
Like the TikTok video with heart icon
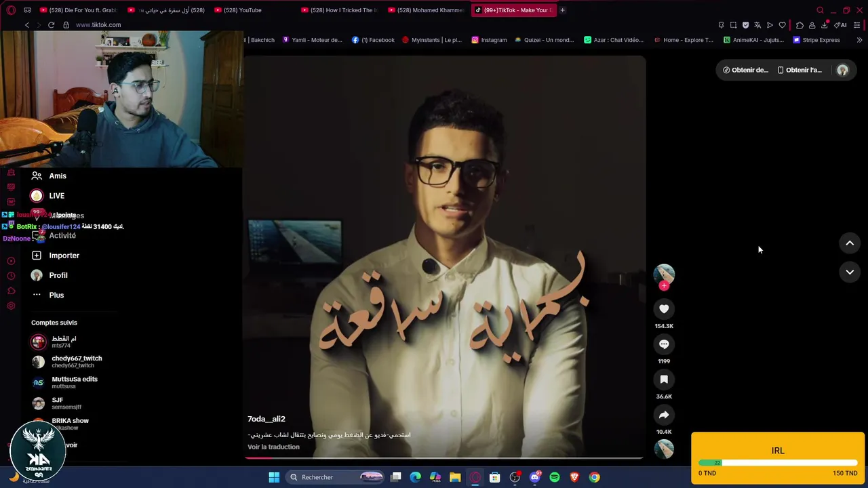664,309
